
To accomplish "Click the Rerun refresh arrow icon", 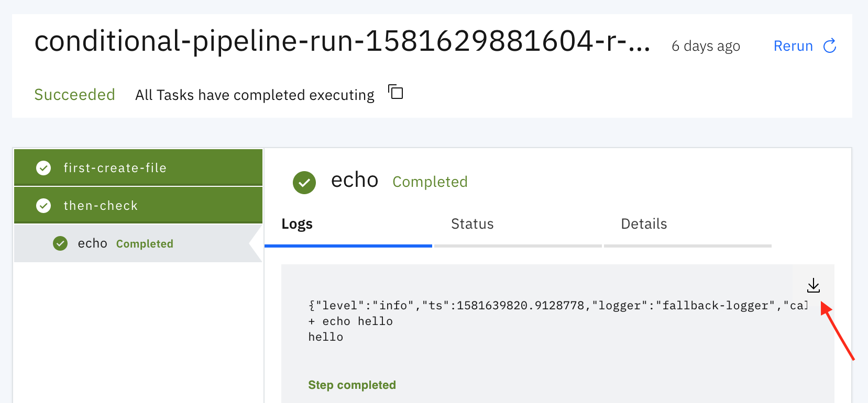I will (830, 46).
